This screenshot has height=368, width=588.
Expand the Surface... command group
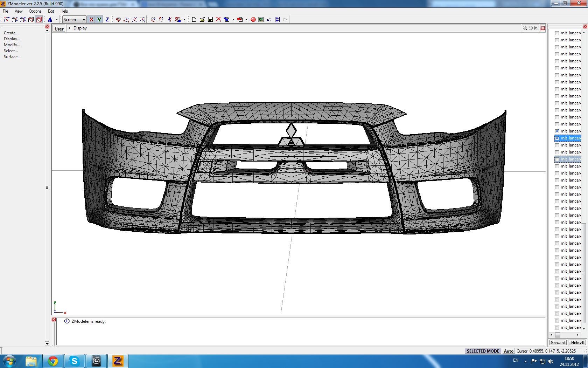pos(12,57)
